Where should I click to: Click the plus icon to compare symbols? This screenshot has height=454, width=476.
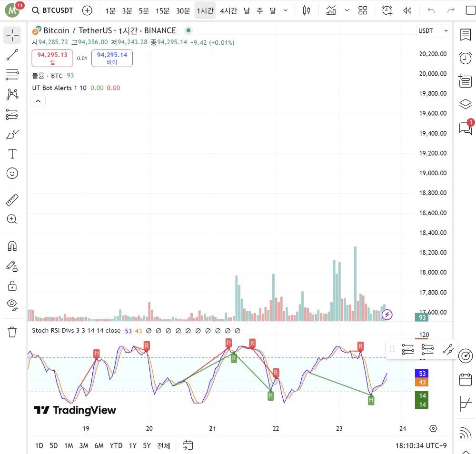click(87, 10)
